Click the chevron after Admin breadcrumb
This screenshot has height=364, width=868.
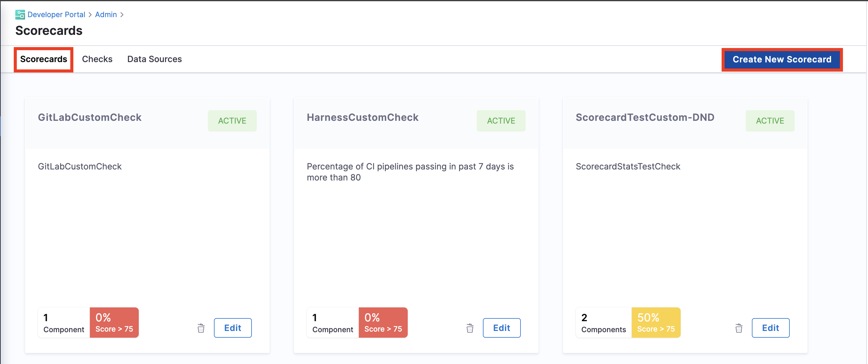point(122,14)
